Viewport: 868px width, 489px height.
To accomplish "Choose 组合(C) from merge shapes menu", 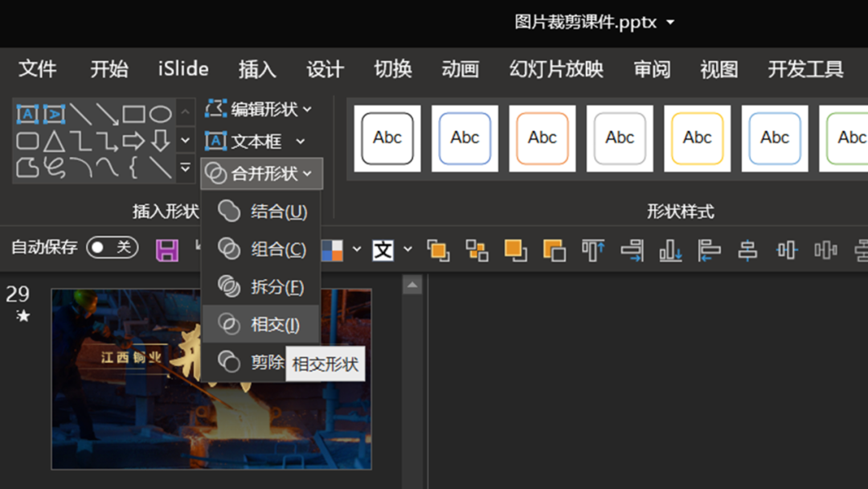I will (261, 249).
